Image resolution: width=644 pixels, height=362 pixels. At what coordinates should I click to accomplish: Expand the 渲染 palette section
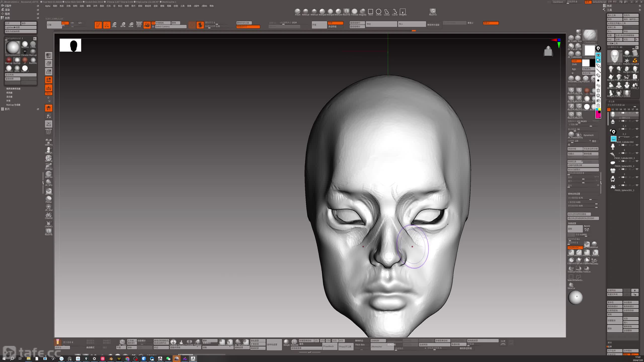click(x=7, y=10)
